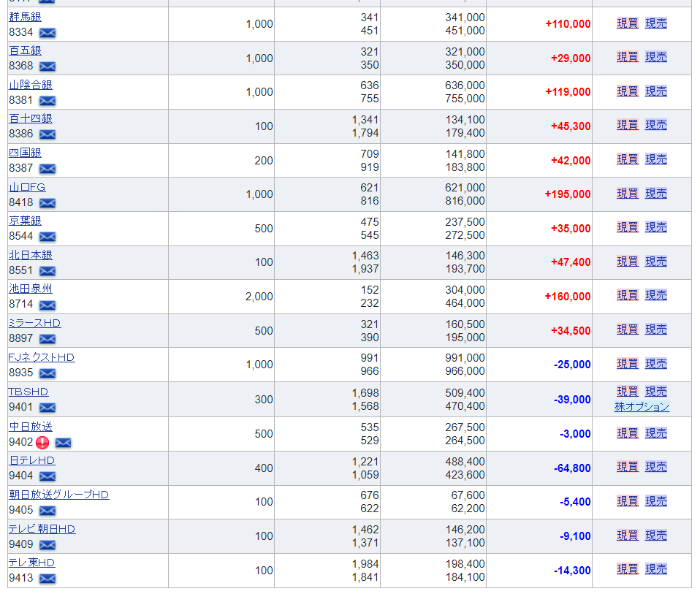Click the mail icon beside code 9409

(x=47, y=545)
